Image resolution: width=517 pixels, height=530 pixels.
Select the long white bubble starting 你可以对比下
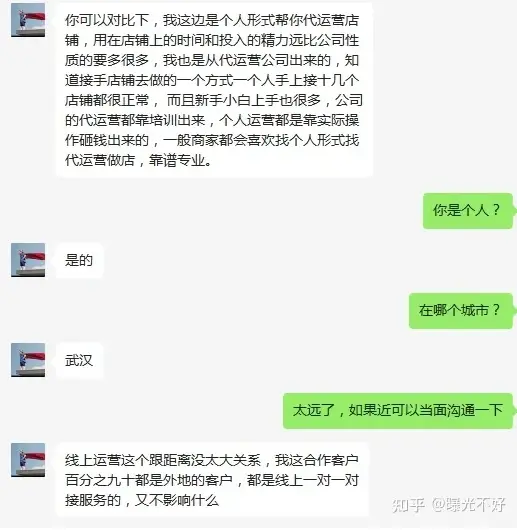click(x=215, y=90)
